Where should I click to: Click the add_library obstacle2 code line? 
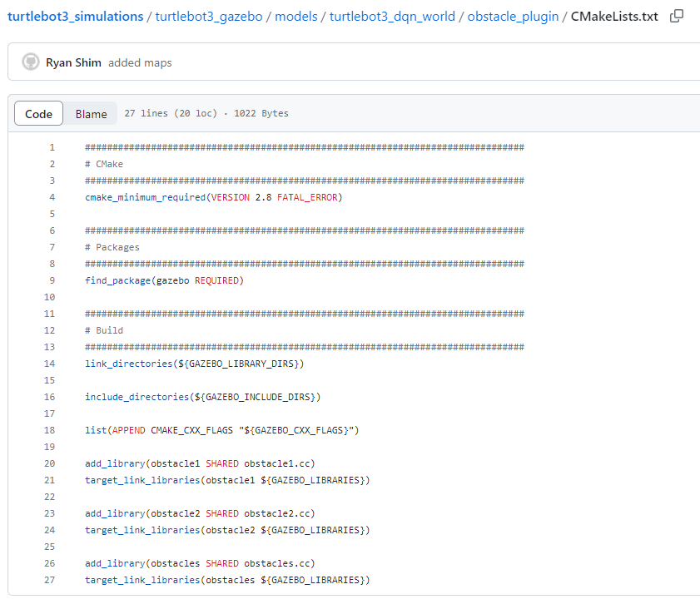(x=200, y=513)
